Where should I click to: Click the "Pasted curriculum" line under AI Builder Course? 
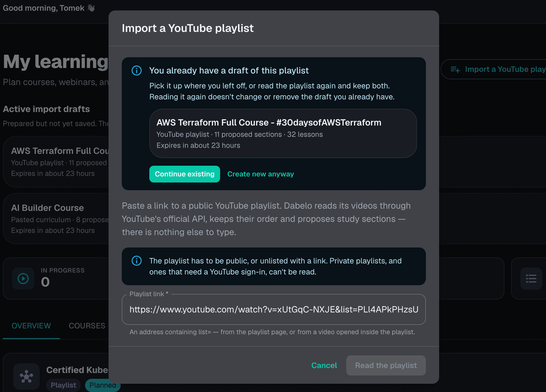click(60, 220)
